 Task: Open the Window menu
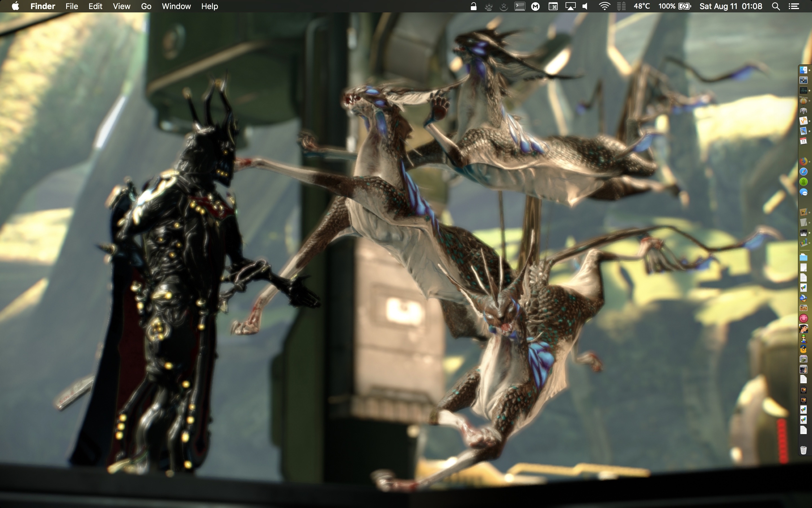pos(176,6)
